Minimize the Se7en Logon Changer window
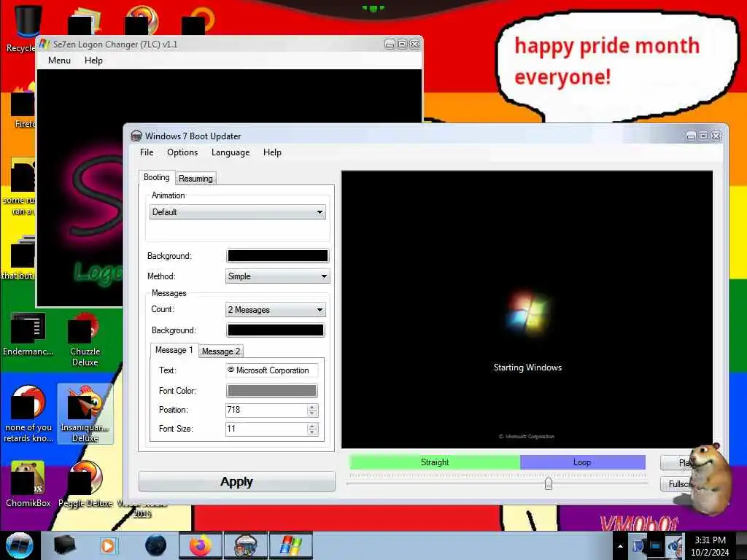Image resolution: width=747 pixels, height=560 pixels. click(390, 44)
